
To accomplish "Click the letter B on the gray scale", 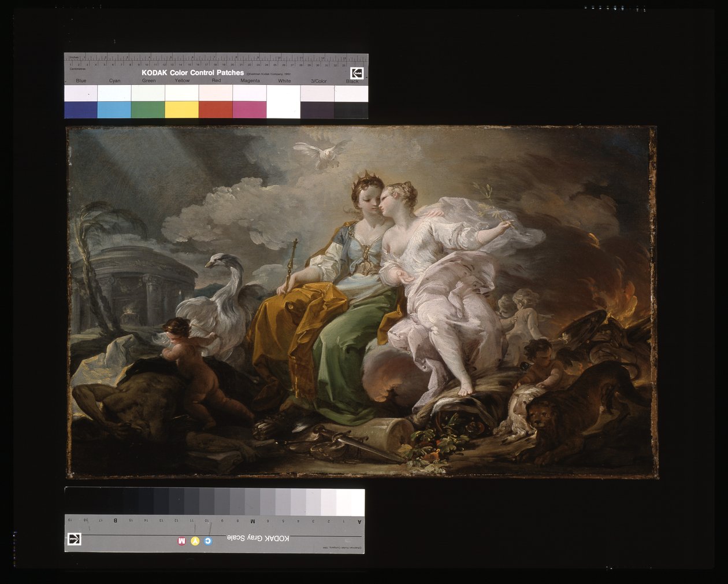I will pos(116,521).
